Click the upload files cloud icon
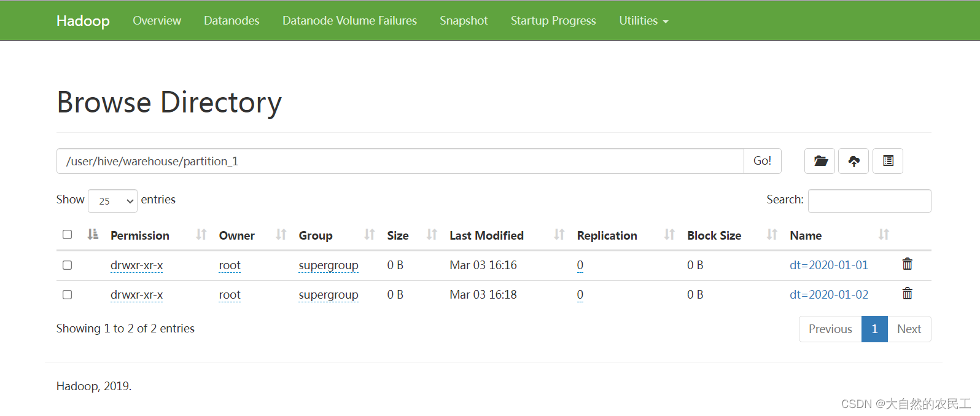 tap(854, 161)
